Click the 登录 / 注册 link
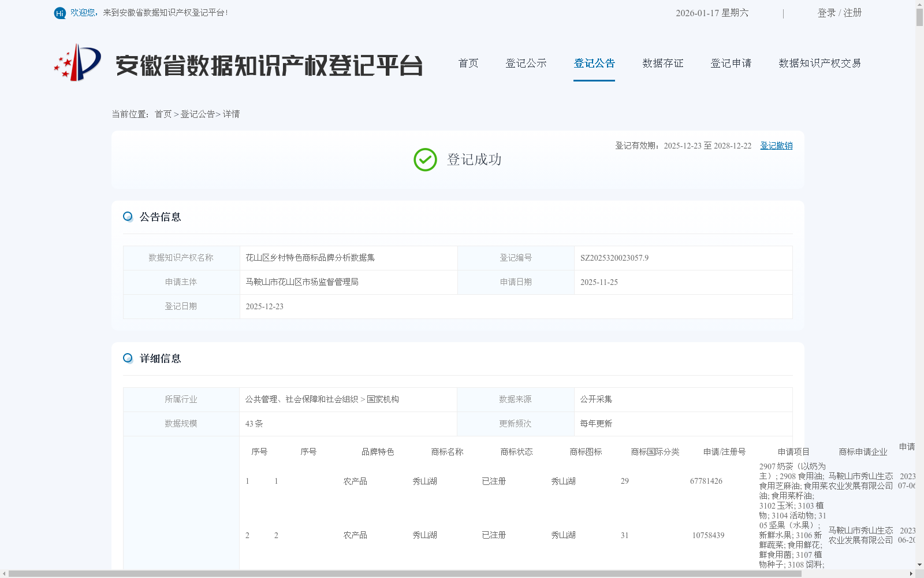Image resolution: width=924 pixels, height=578 pixels. coord(840,13)
